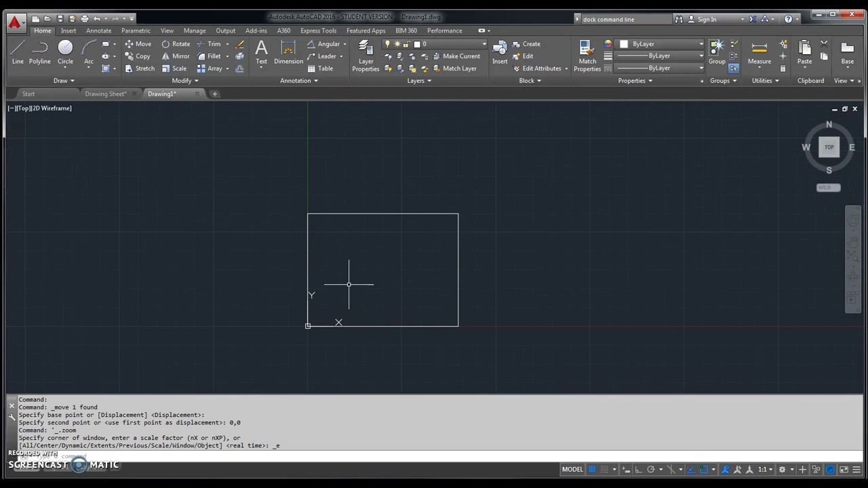Click the help search input field

(625, 19)
